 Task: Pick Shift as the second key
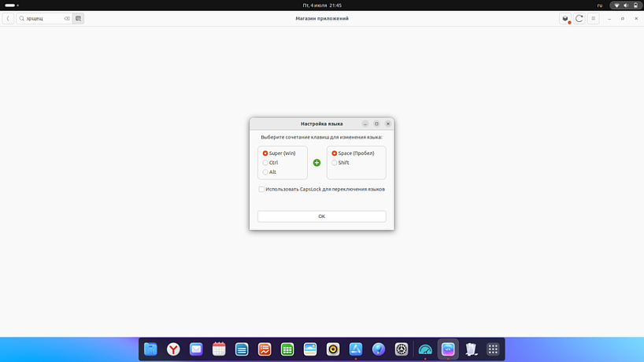(x=335, y=163)
